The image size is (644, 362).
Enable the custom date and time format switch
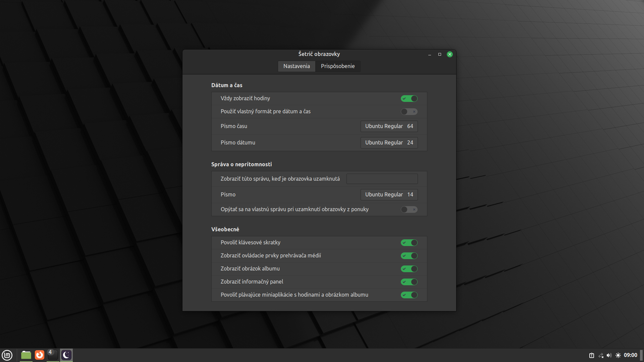409,112
